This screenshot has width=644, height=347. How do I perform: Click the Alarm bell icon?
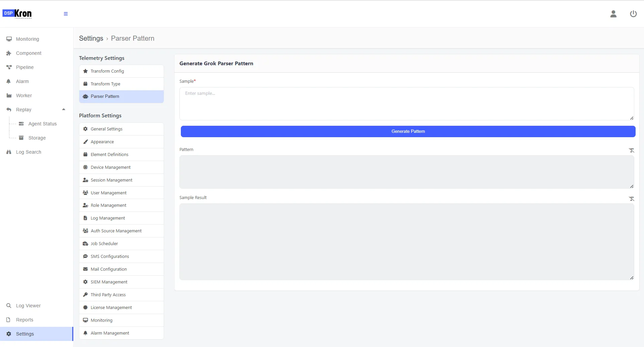point(9,81)
